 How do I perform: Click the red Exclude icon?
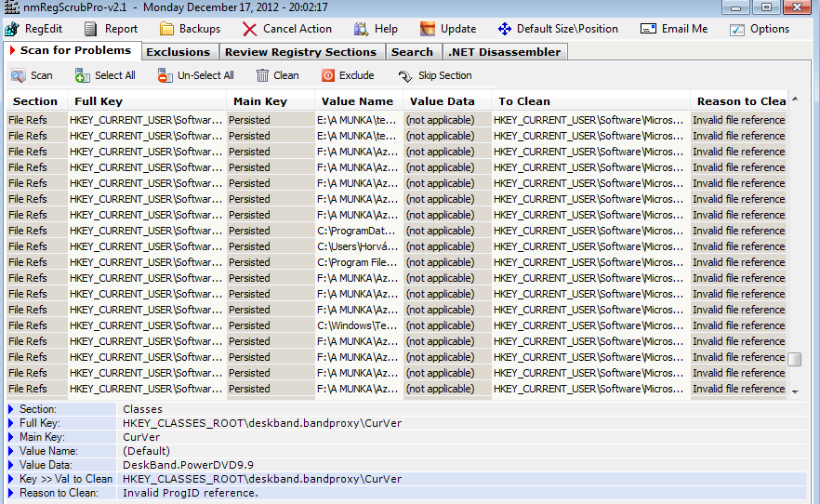point(328,76)
